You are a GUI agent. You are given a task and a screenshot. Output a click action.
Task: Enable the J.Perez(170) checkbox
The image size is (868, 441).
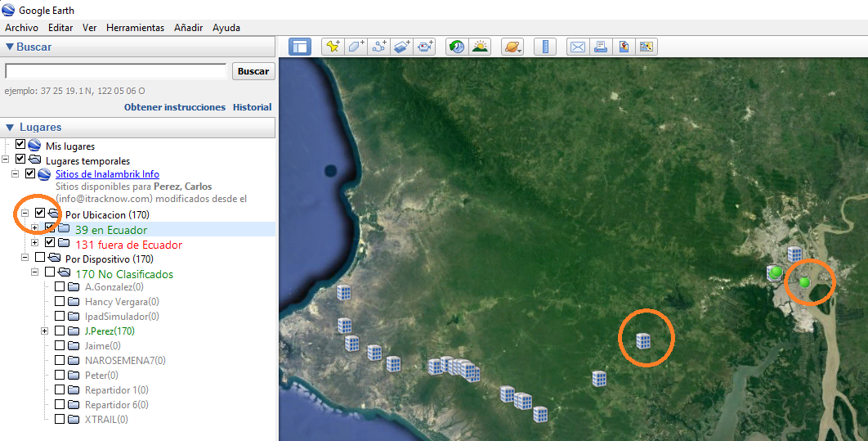coord(60,331)
